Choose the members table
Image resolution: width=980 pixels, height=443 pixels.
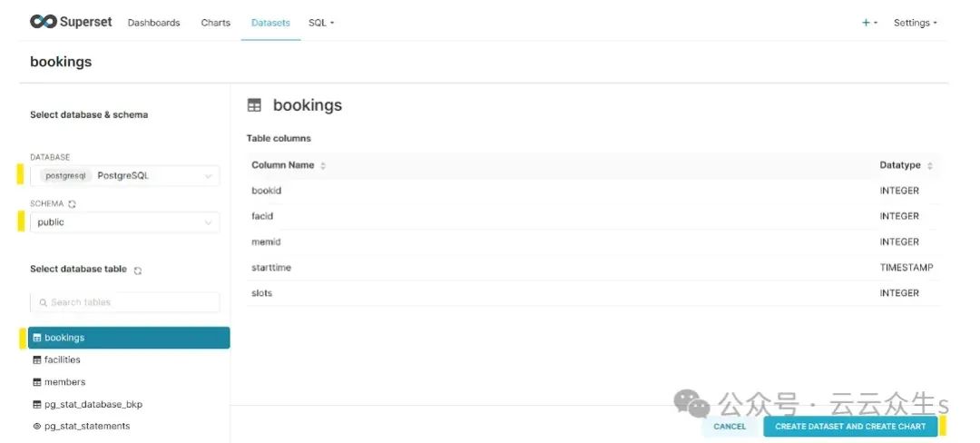(x=64, y=382)
